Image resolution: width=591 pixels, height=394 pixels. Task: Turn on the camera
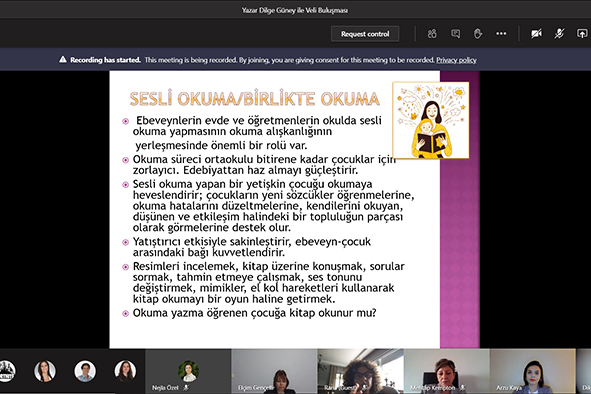(536, 34)
